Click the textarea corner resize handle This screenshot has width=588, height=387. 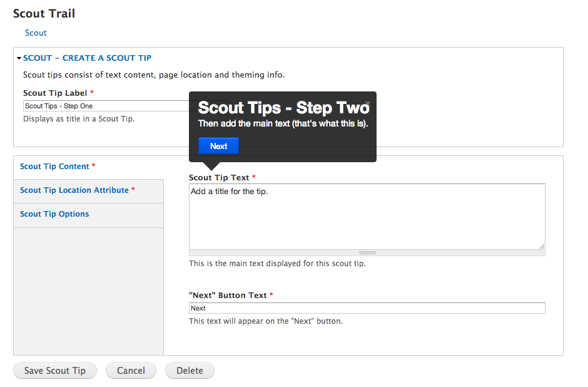541,246
